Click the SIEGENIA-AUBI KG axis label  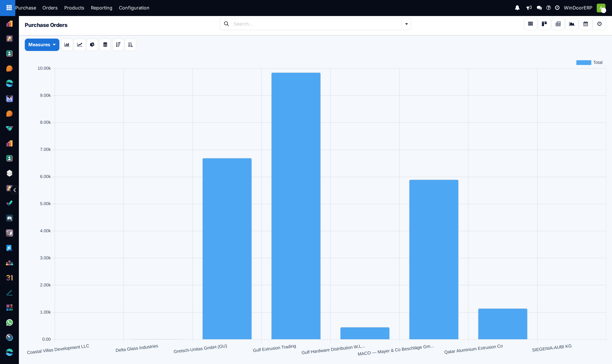coord(552,348)
